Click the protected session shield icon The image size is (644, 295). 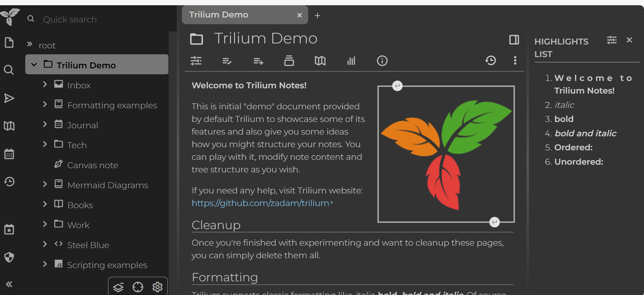click(x=9, y=258)
